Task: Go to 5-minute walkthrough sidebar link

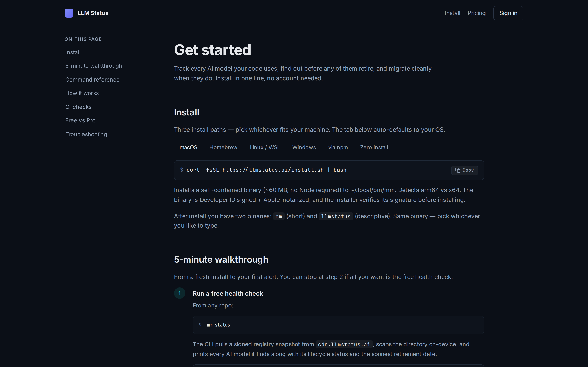Action: (94, 66)
